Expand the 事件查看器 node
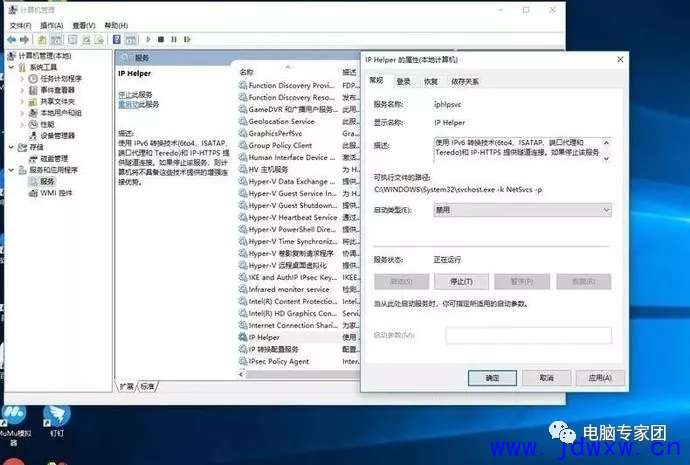 22,90
